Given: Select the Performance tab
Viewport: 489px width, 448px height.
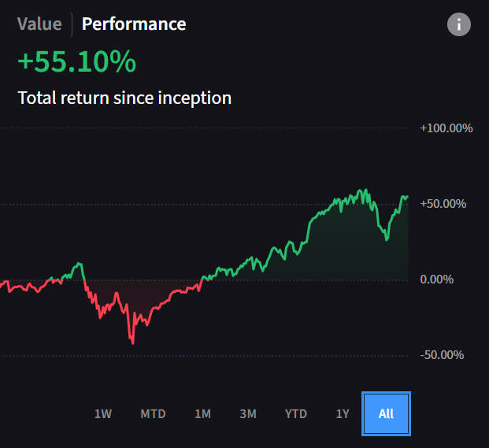Looking at the screenshot, I should 134,24.
